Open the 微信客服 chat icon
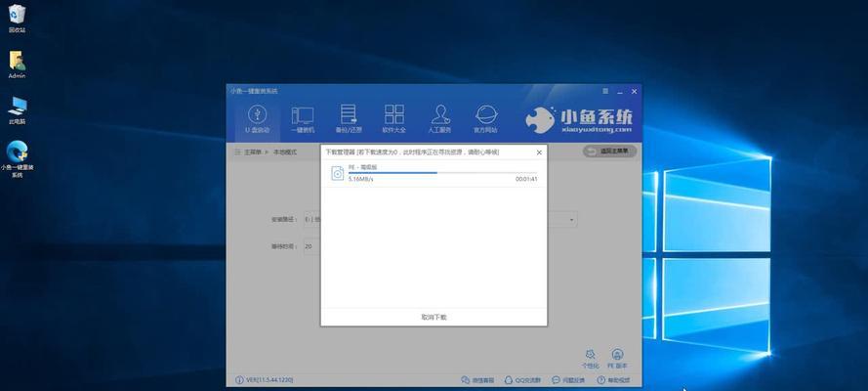 [x=465, y=380]
